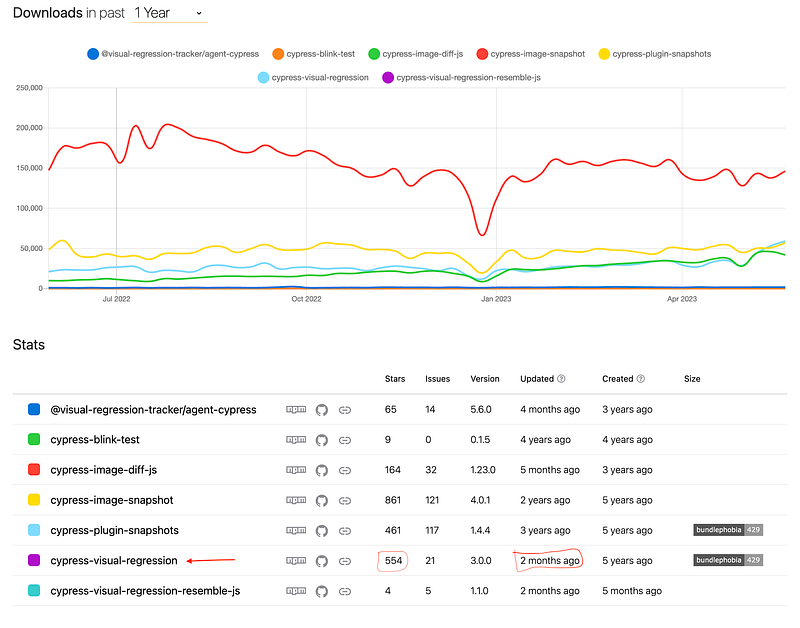Viewport: 800px width, 628px height.
Task: Click help icon next to Created header
Action: [x=641, y=379]
